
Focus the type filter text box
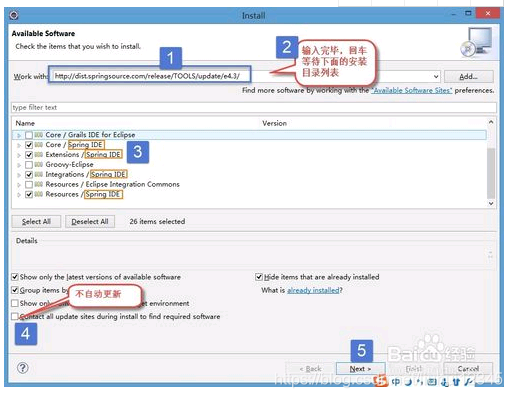click(x=254, y=108)
